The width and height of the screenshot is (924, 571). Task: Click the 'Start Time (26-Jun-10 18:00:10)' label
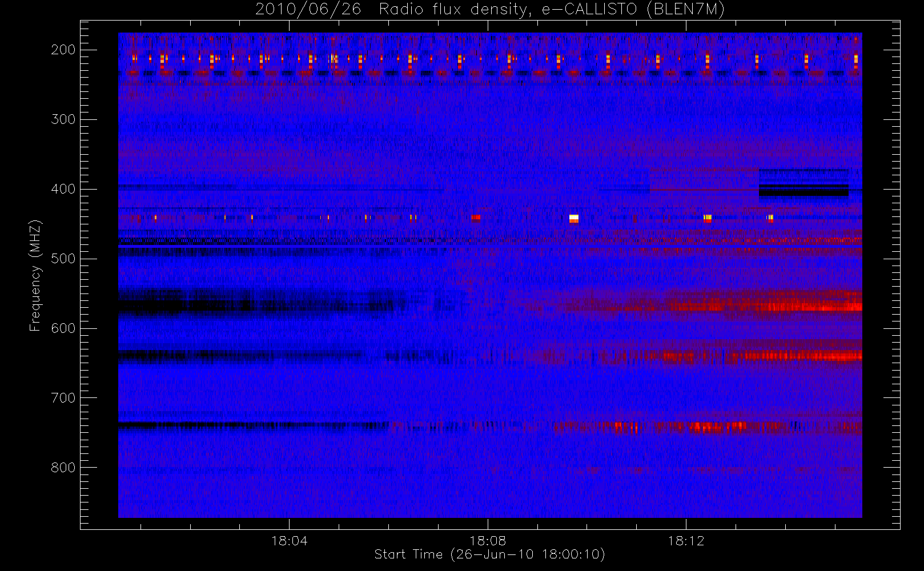click(x=489, y=554)
